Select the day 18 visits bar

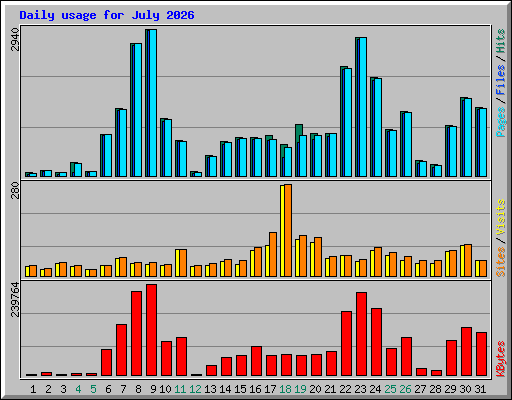pos(282,231)
